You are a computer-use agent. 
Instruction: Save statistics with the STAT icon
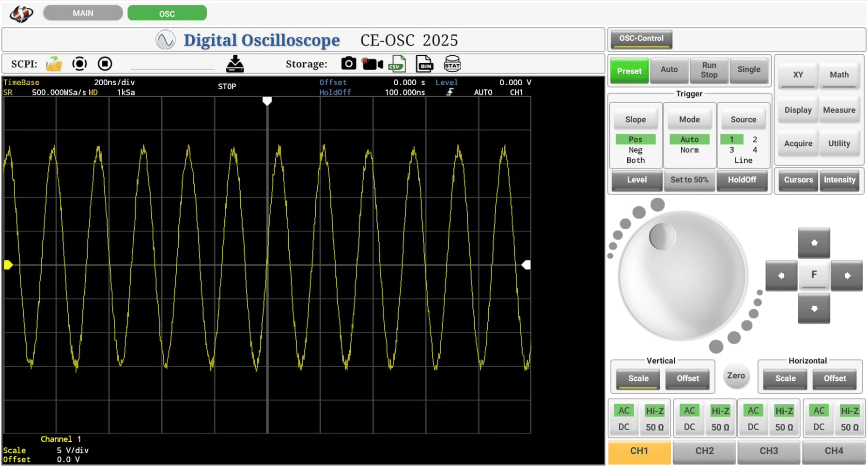pos(452,64)
